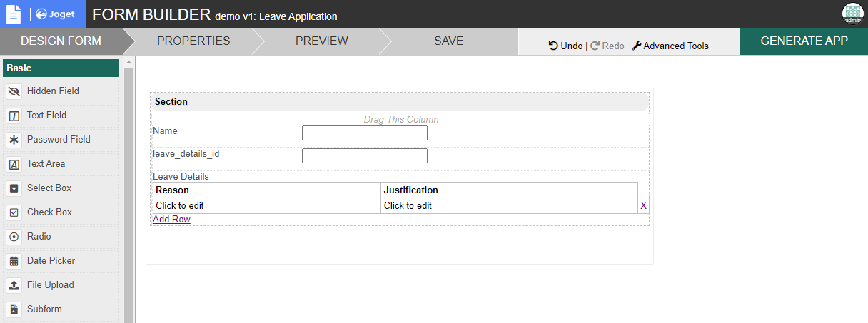
Task: Click the Date Picker calendar icon
Action: click(14, 261)
